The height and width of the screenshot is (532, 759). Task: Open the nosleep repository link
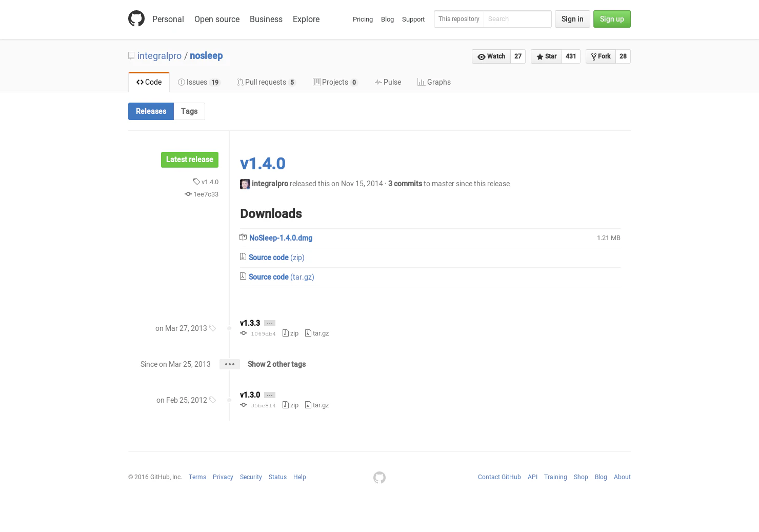(206, 56)
